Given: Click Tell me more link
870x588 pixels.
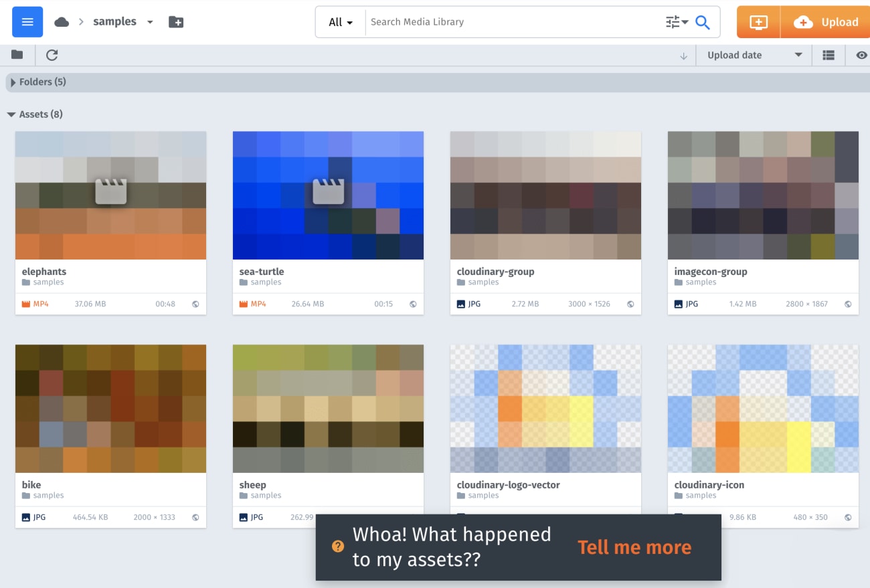Looking at the screenshot, I should [634, 547].
